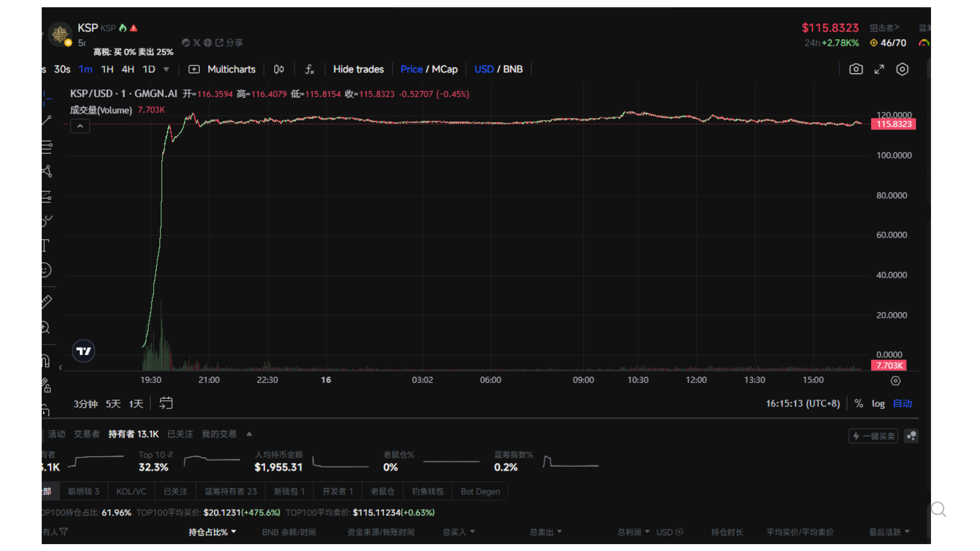This screenshot has width=980, height=551.
Task: Click the go-to-date calendar icon
Action: coord(166,403)
